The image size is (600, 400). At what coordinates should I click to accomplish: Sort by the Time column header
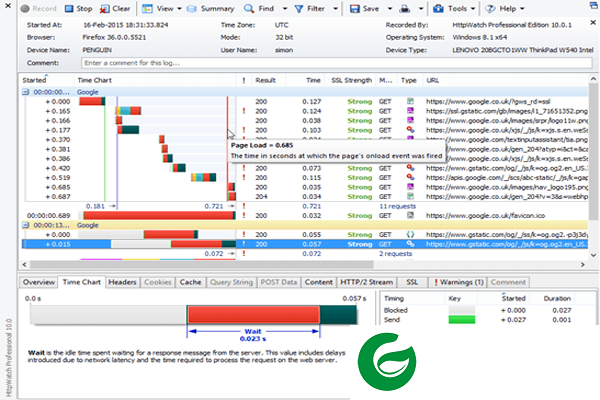coord(313,80)
